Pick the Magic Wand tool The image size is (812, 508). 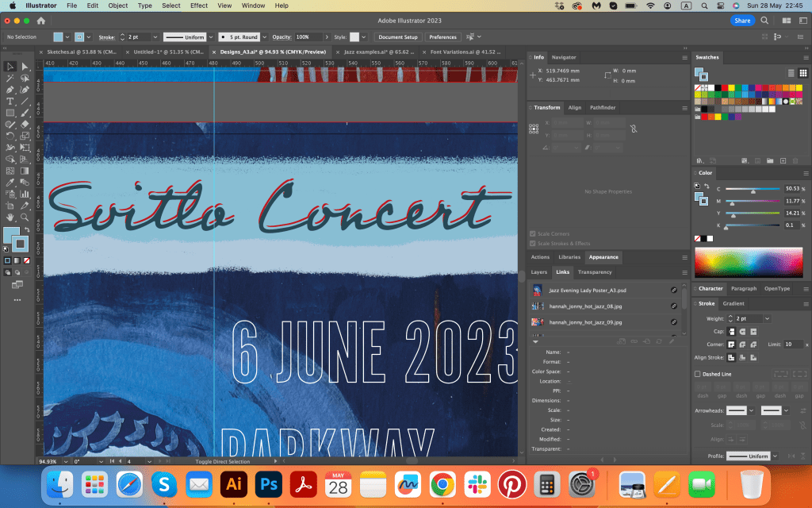point(10,79)
